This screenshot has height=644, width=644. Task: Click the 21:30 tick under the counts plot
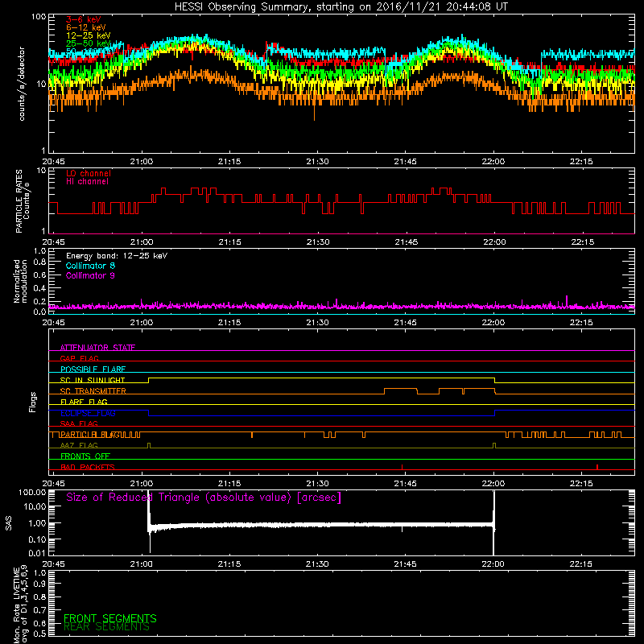coord(317,162)
